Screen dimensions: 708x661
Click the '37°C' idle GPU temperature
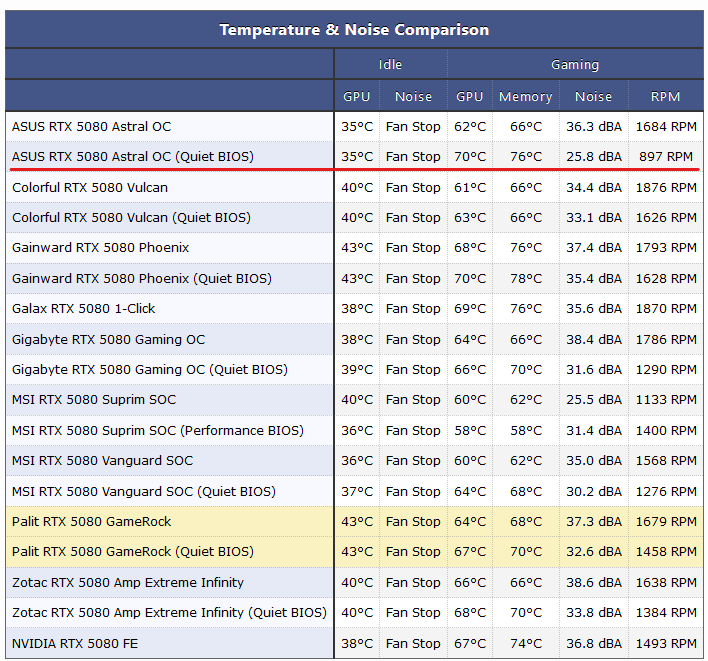pos(357,492)
